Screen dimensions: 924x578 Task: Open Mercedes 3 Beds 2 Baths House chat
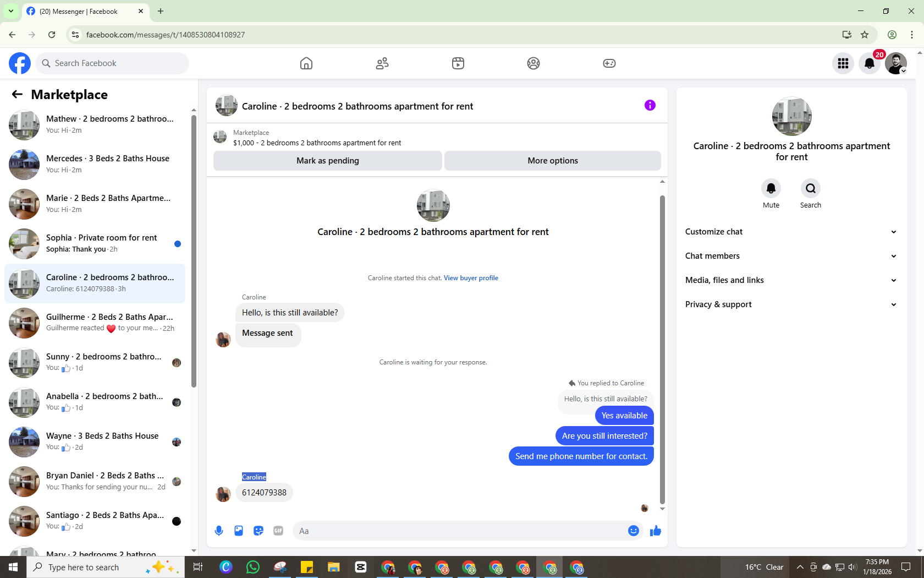[x=95, y=165]
